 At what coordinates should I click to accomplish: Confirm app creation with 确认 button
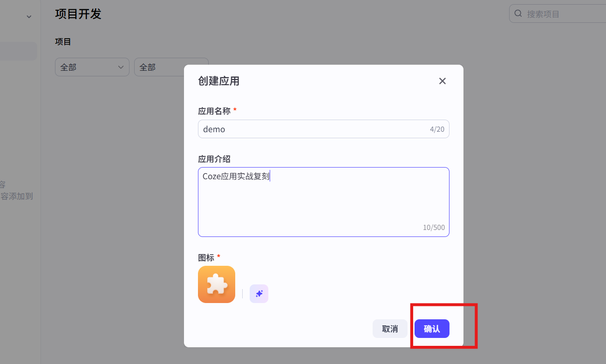pyautogui.click(x=432, y=329)
